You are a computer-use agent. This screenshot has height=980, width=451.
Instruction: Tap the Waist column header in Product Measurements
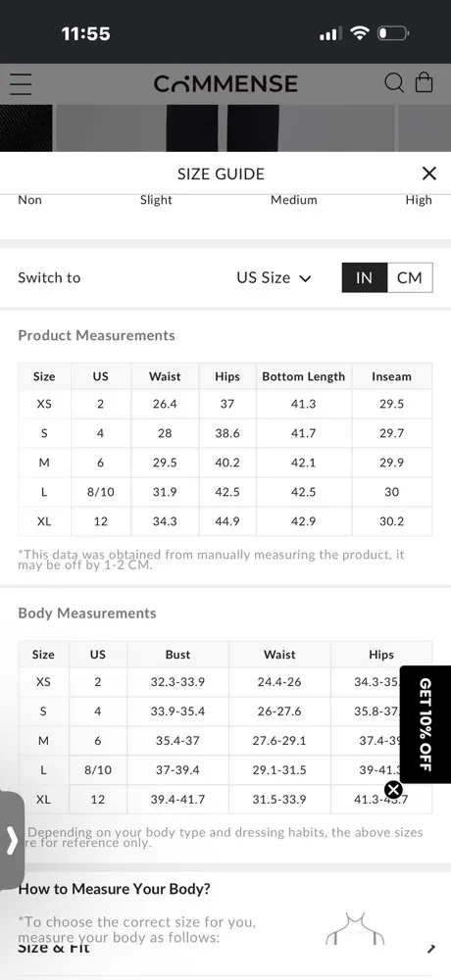click(x=165, y=376)
